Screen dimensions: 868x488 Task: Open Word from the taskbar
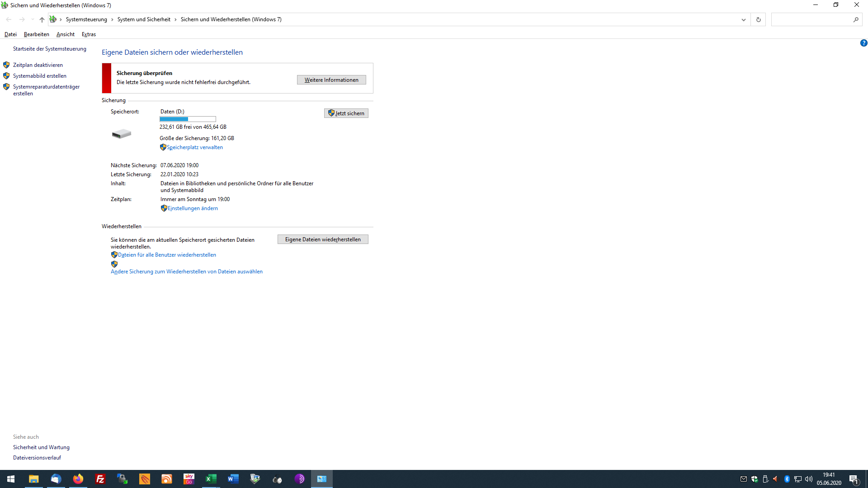click(x=233, y=479)
